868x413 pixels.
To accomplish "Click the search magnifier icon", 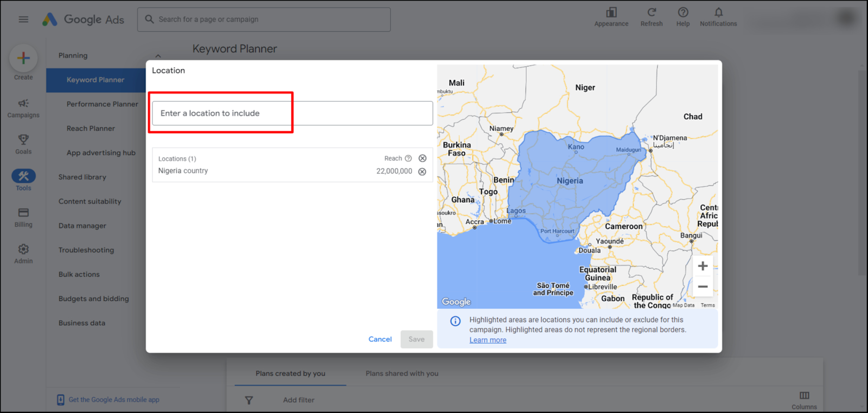I will [x=149, y=19].
